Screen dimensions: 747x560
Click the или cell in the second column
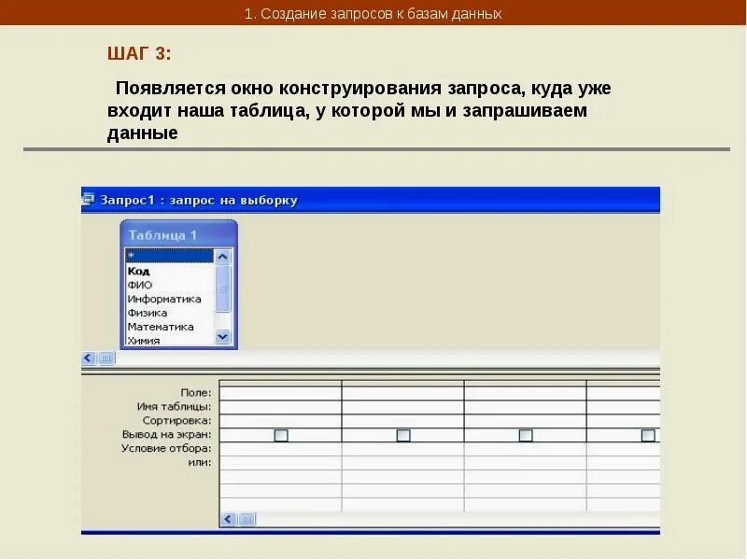tap(403, 463)
